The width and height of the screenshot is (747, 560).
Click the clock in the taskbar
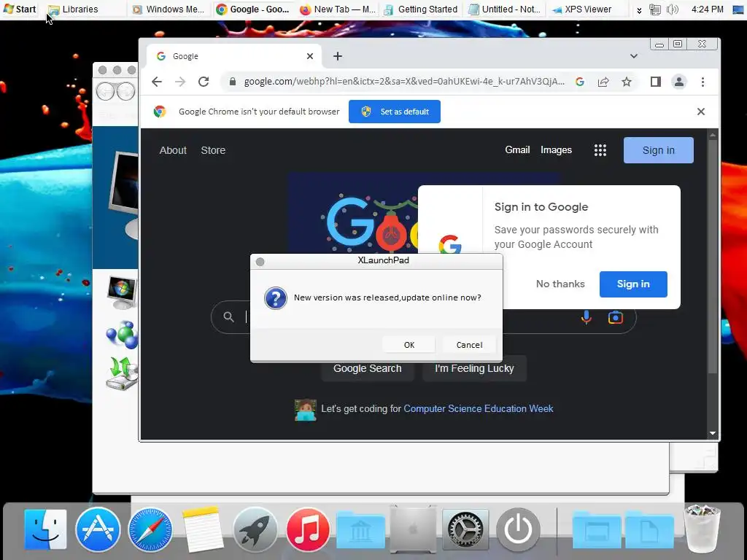click(707, 9)
